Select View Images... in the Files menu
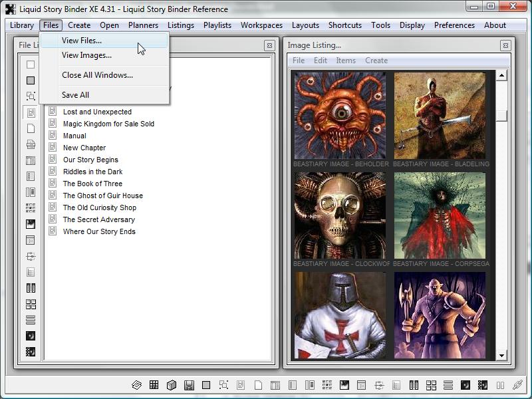This screenshot has width=532, height=399. [x=86, y=55]
